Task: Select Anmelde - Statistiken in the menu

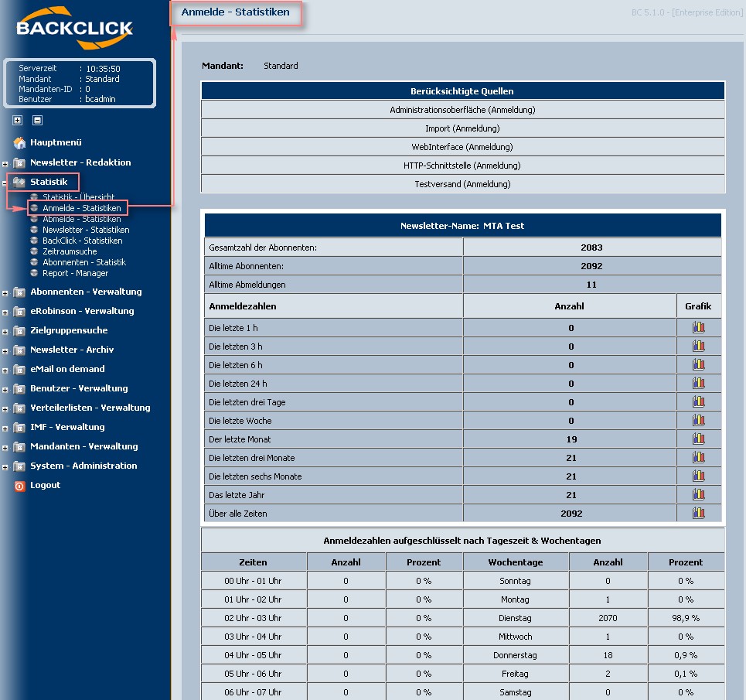Action: [x=82, y=208]
